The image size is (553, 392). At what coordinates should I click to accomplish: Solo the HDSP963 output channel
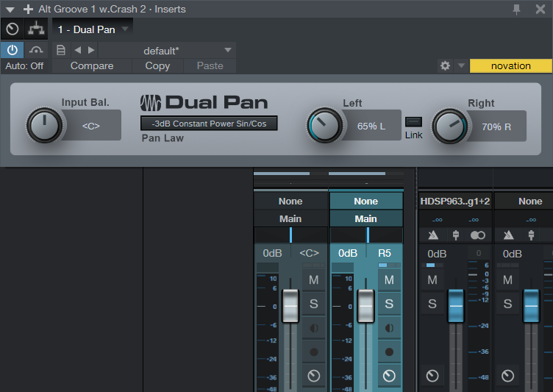pos(432,304)
